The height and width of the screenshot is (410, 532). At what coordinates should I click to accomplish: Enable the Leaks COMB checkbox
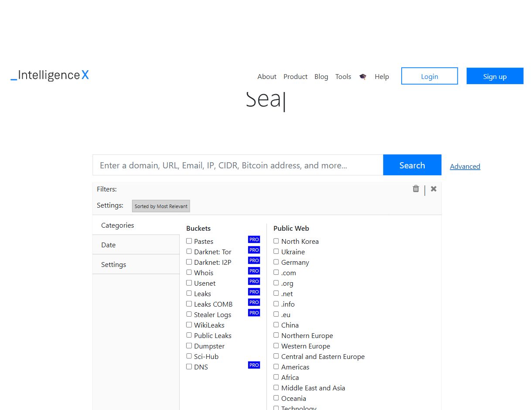tap(189, 304)
